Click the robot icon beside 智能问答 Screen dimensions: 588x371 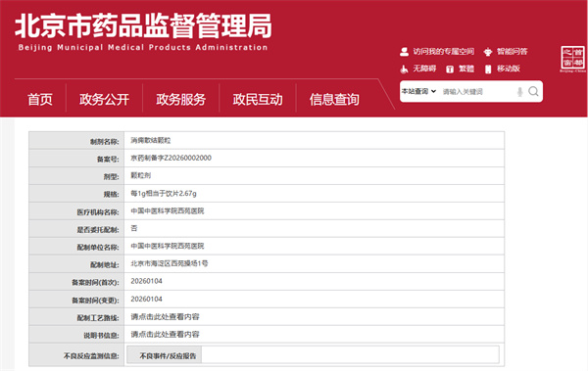tap(487, 52)
